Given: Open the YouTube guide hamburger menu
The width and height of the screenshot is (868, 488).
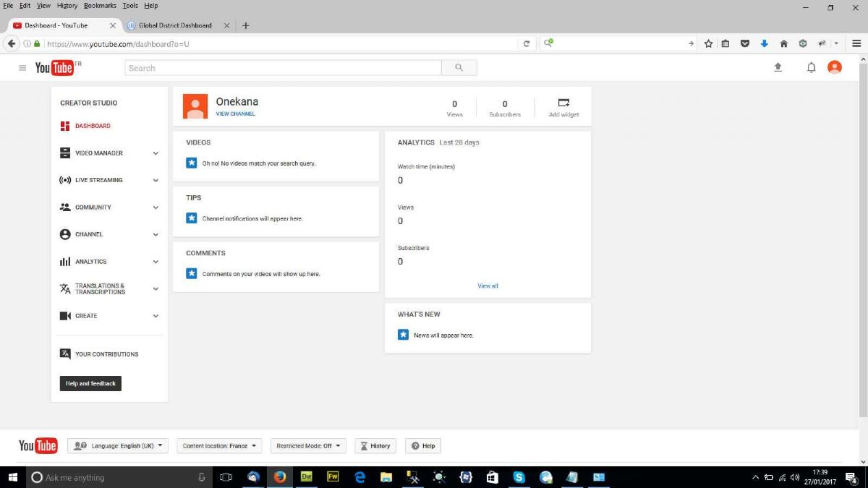Looking at the screenshot, I should 22,68.
